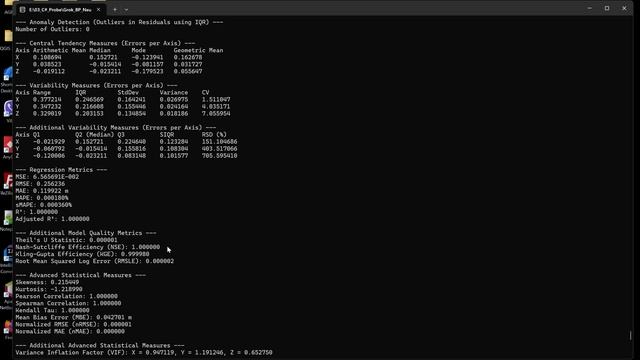Click the 'Nash-Sutcliffe Efficiency (NSE)' line
This screenshot has height=360, width=640.
pyautogui.click(x=88, y=247)
